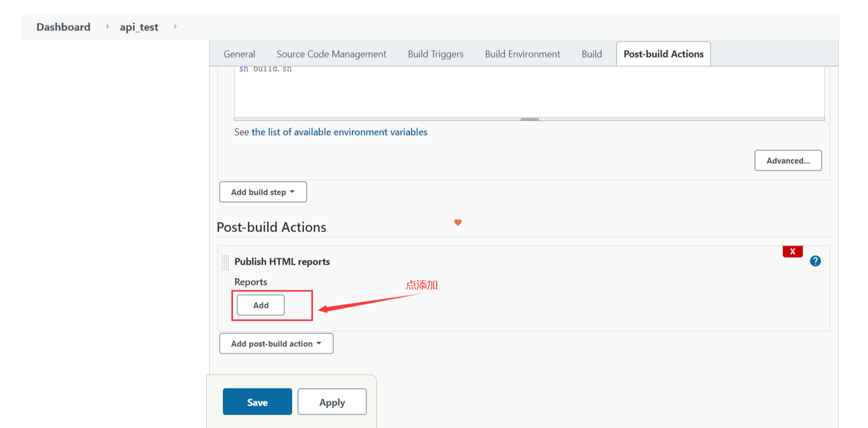
Task: Click the blue help question mark icon
Action: (815, 261)
